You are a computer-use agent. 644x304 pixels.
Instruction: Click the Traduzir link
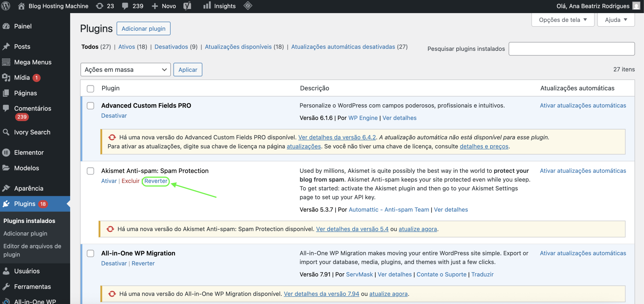tap(482, 274)
